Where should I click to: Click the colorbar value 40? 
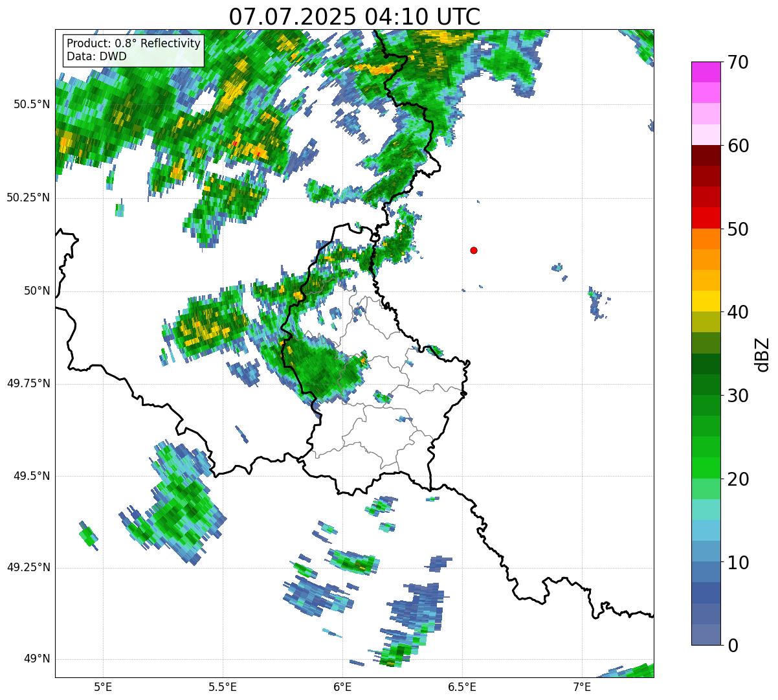point(739,312)
